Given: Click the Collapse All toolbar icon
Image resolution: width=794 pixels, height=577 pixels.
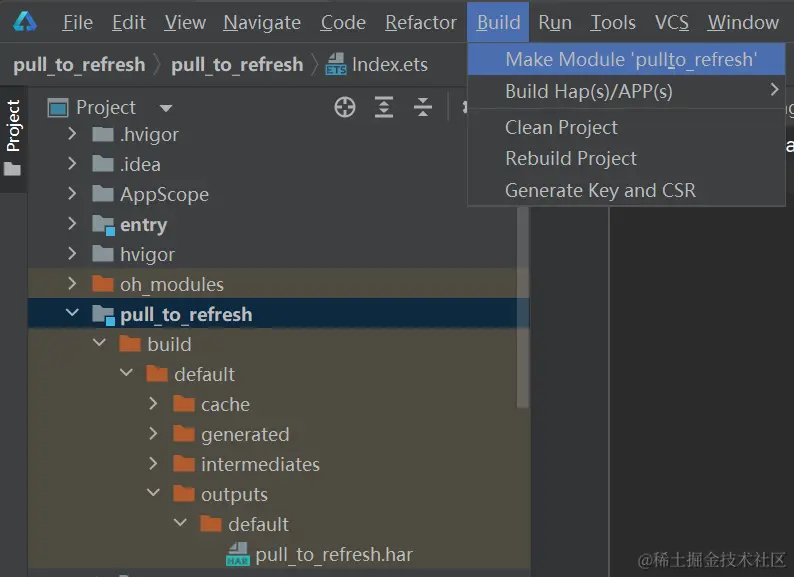Looking at the screenshot, I should (x=423, y=107).
